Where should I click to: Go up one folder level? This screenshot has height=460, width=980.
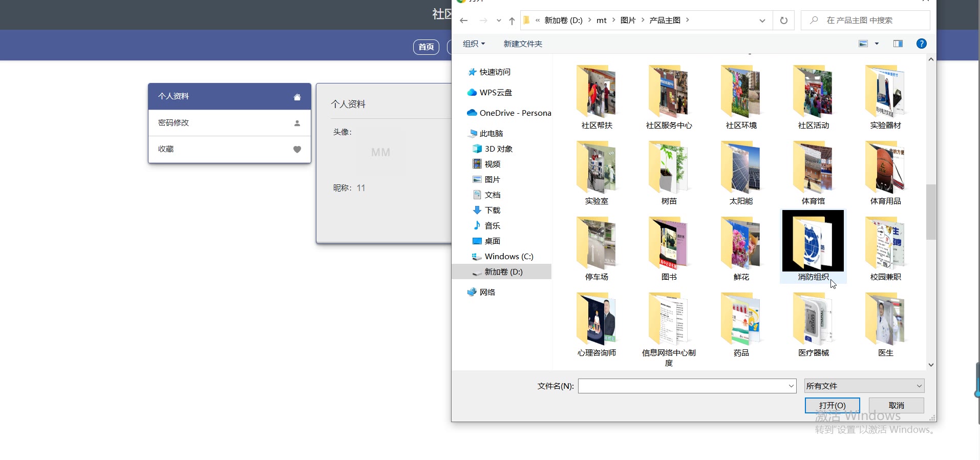pyautogui.click(x=512, y=20)
